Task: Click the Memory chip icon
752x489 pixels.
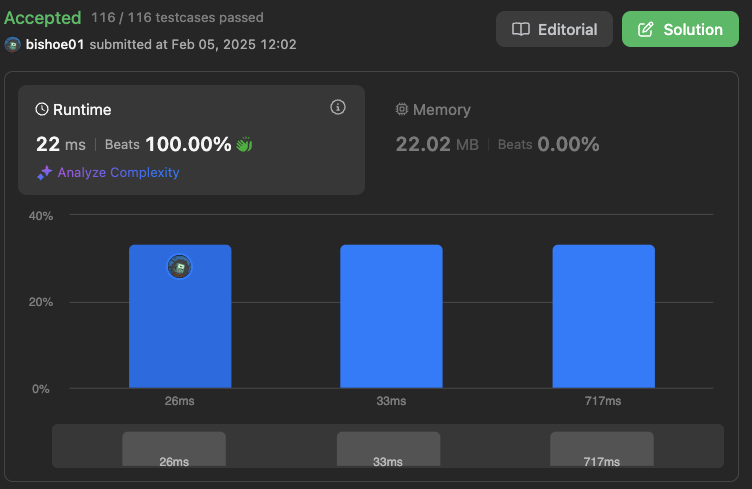Action: pyautogui.click(x=401, y=109)
